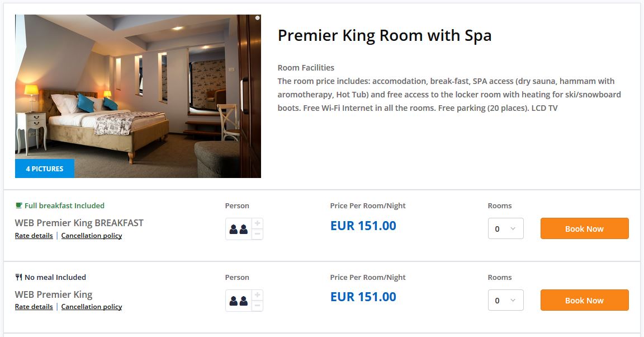Click the small dot at the photo's corner
Image resolution: width=644 pixels, height=337 pixels.
click(257, 18)
